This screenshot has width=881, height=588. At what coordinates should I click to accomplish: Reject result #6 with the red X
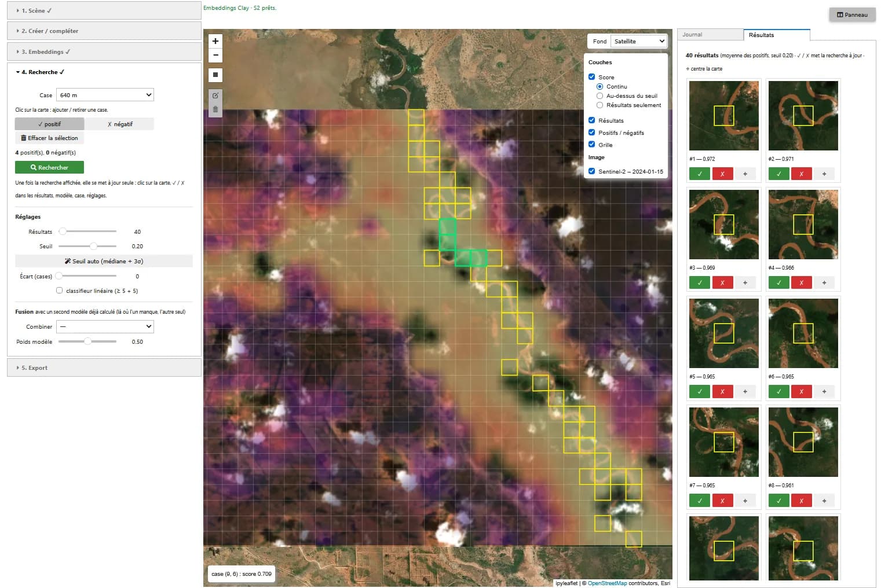[x=802, y=391]
